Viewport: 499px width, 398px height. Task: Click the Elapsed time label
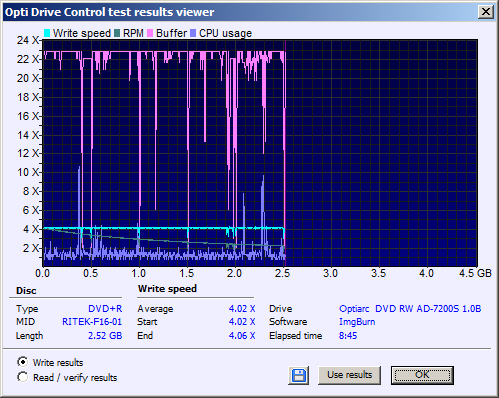coord(296,335)
